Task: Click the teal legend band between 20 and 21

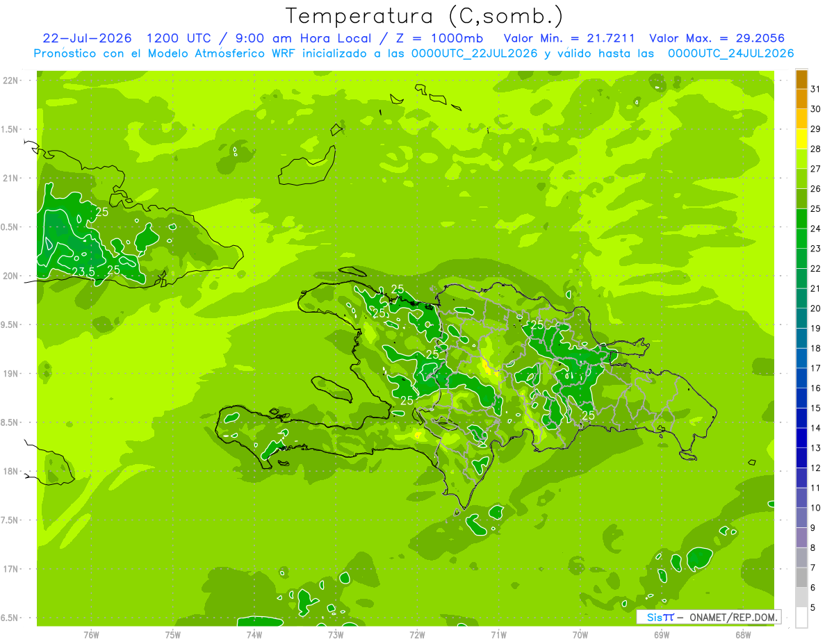Action: click(x=801, y=298)
